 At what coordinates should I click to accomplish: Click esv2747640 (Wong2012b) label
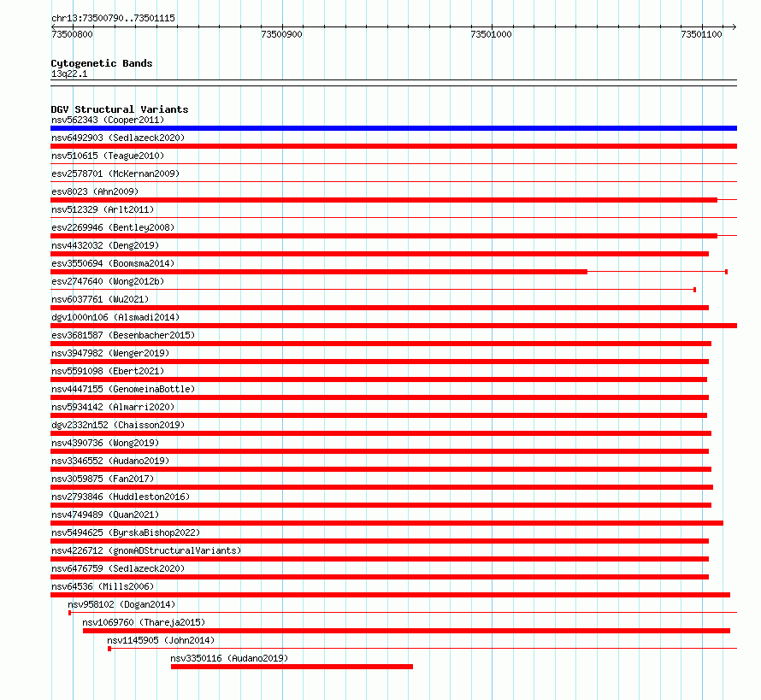(108, 281)
